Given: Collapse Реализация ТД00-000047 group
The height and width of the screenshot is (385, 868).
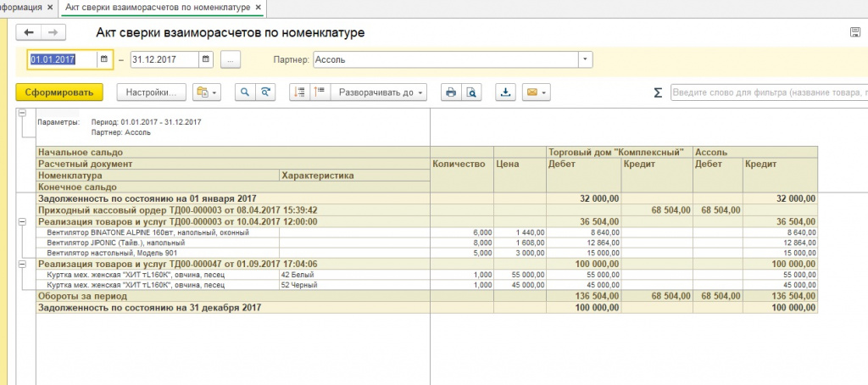Looking at the screenshot, I should pos(23,265).
